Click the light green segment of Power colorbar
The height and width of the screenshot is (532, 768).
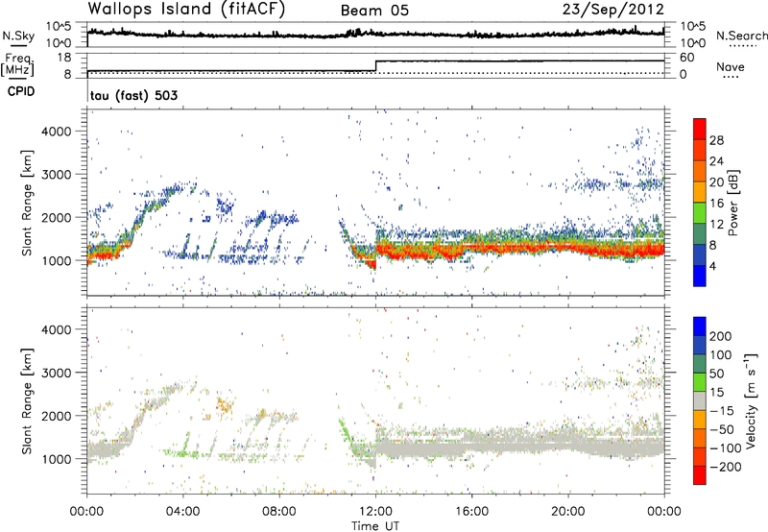pos(700,212)
